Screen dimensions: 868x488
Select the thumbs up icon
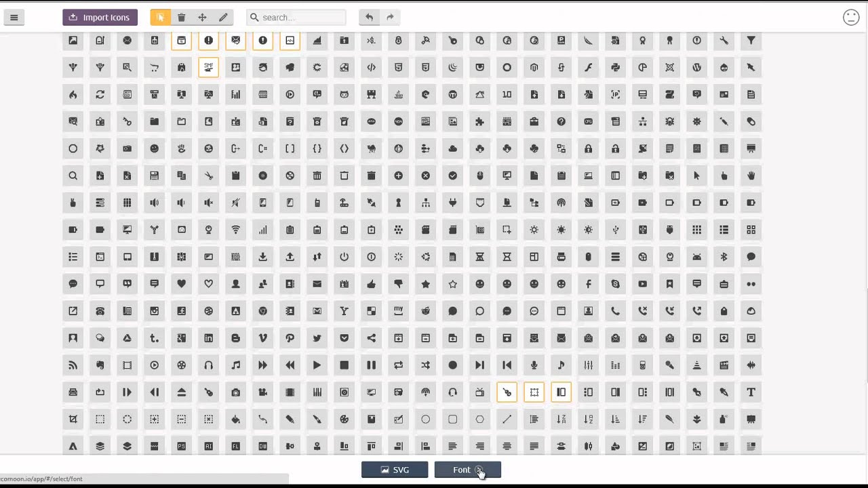(371, 284)
